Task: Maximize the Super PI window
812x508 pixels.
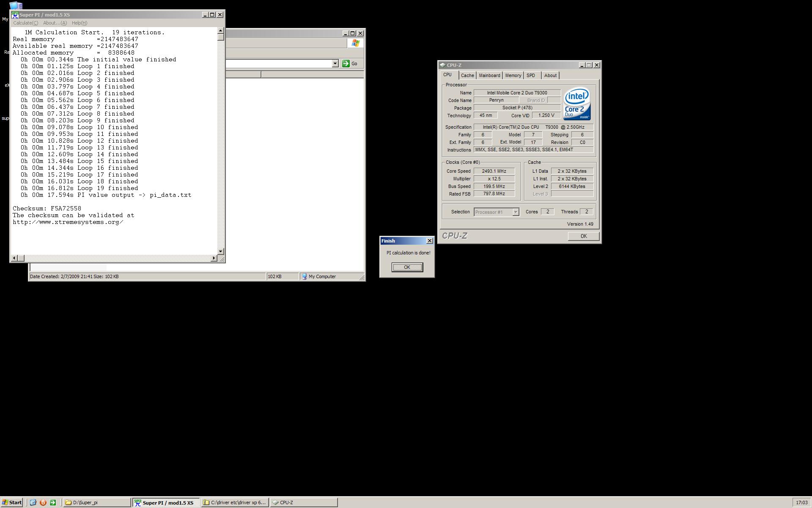Action: click(x=212, y=15)
